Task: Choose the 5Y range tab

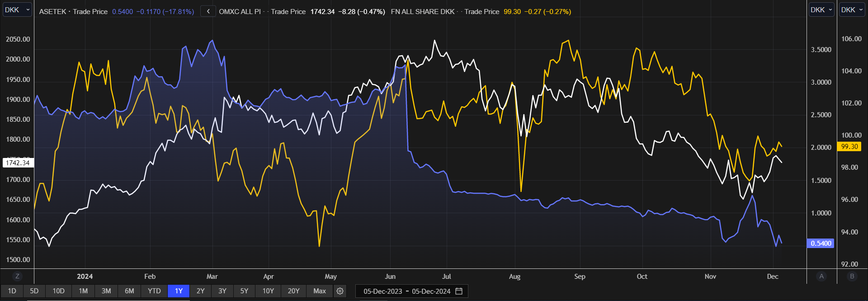Action: click(x=244, y=291)
